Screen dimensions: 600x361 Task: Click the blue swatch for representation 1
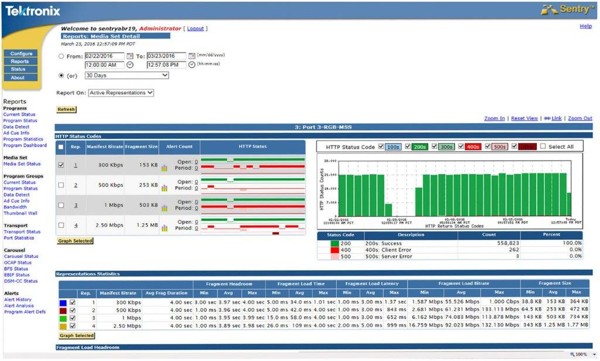pos(63,303)
